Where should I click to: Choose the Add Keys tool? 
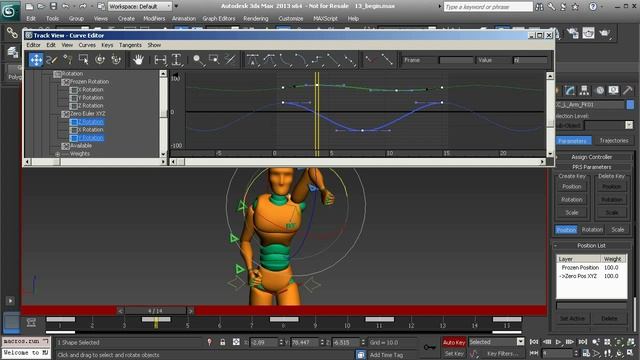68,60
